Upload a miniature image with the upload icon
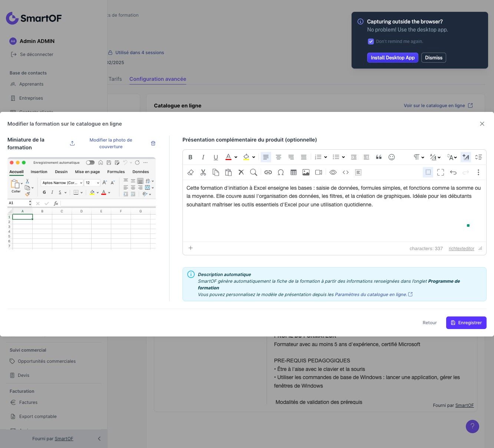This screenshot has height=448, width=494. coord(72,143)
